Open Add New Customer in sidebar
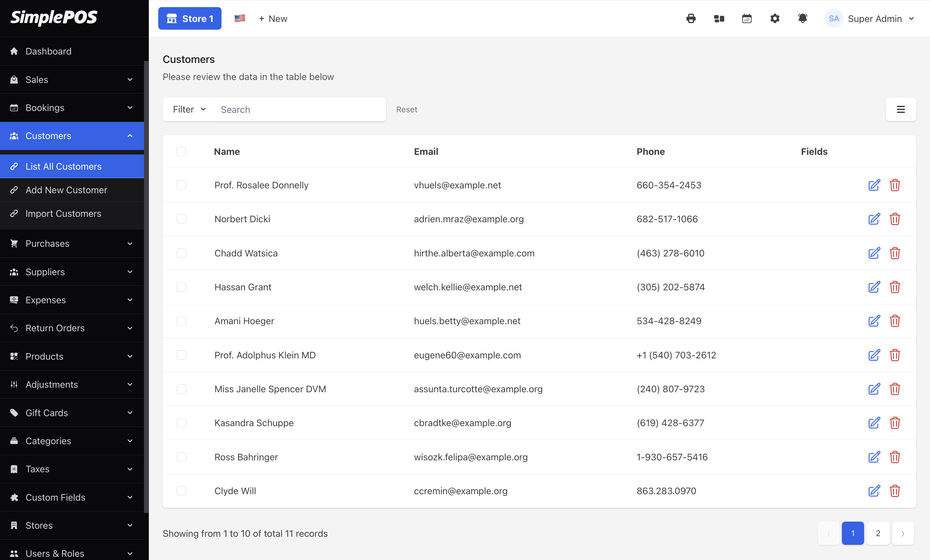 point(67,190)
